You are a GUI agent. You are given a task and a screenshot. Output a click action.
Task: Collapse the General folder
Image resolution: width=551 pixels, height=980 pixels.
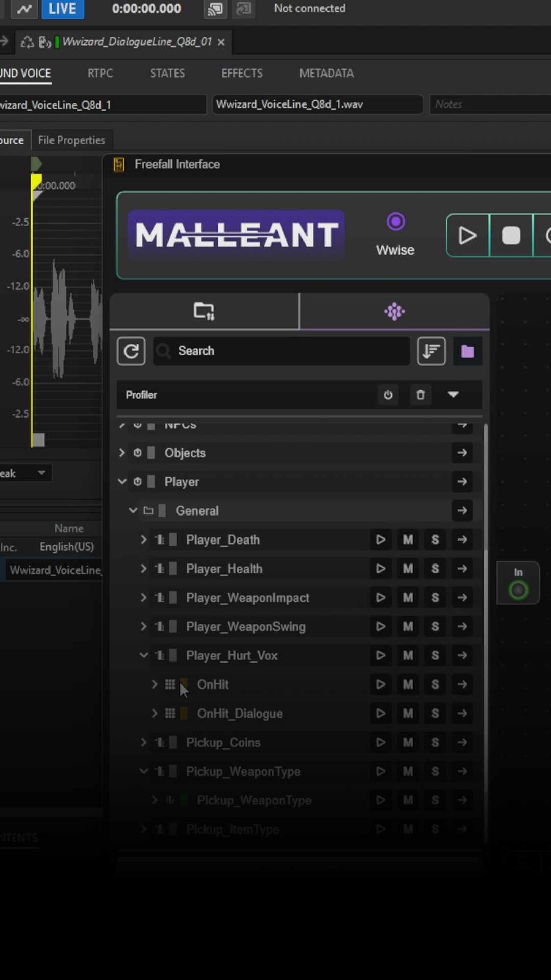[x=133, y=510]
